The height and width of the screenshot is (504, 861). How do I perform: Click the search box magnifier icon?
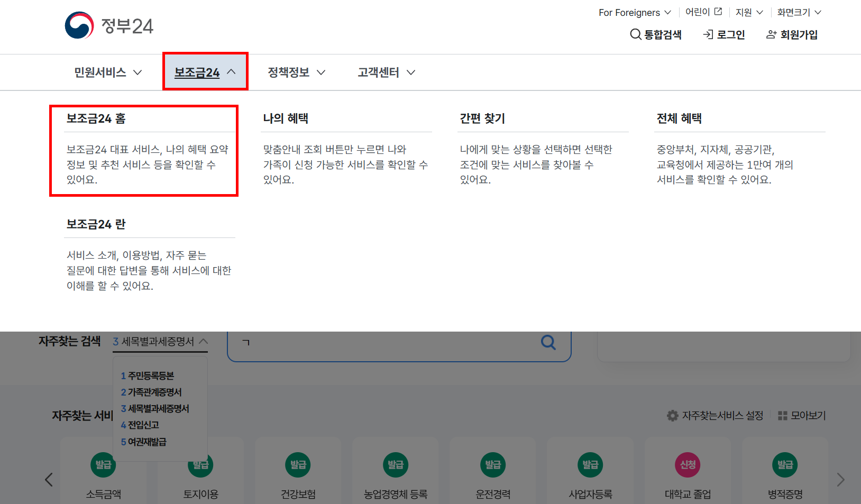coord(548,342)
